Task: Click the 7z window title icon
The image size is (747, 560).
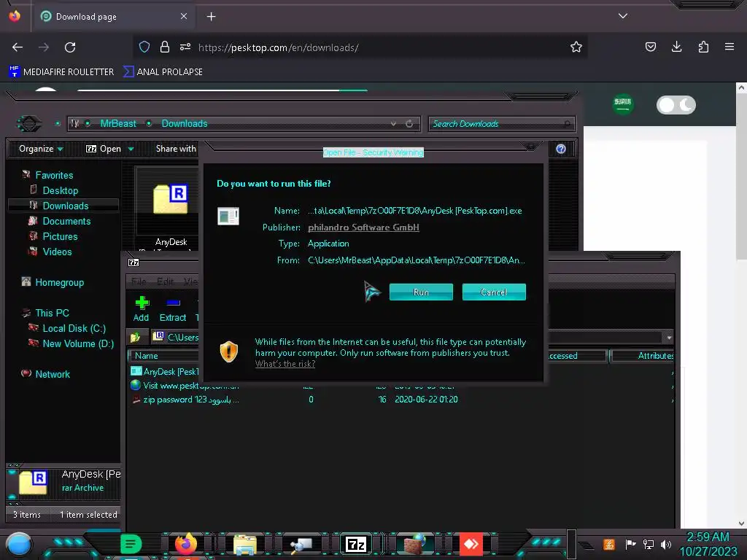Action: pyautogui.click(x=133, y=262)
